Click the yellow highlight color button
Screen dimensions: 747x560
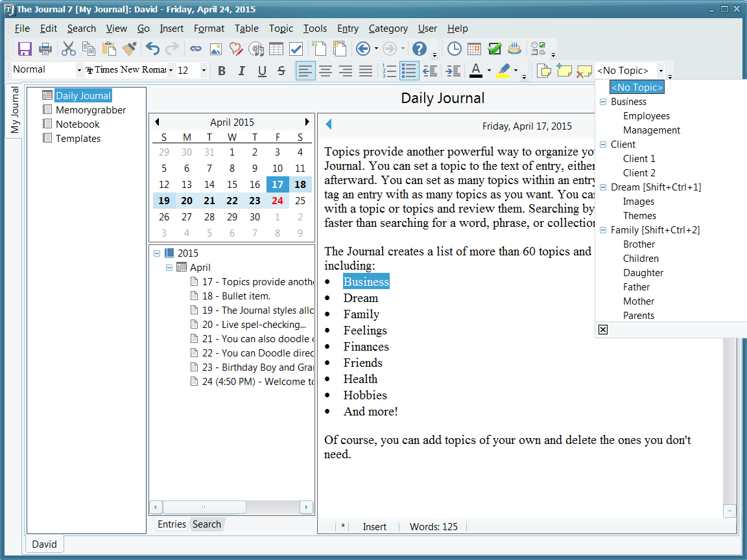(x=503, y=70)
